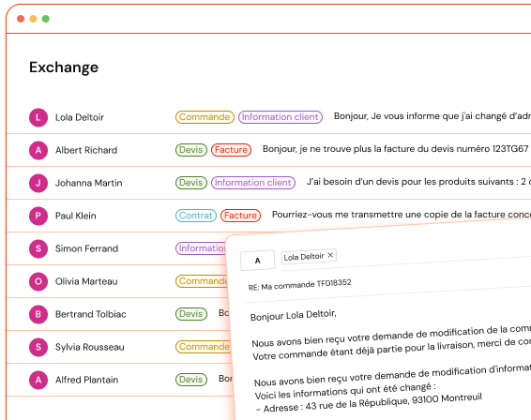Open the name Johanna Martin in the list
531x420 pixels.
(x=89, y=183)
